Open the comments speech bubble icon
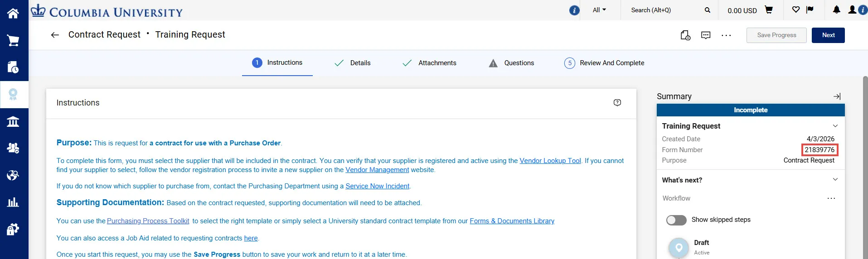The image size is (868, 259). tap(706, 35)
